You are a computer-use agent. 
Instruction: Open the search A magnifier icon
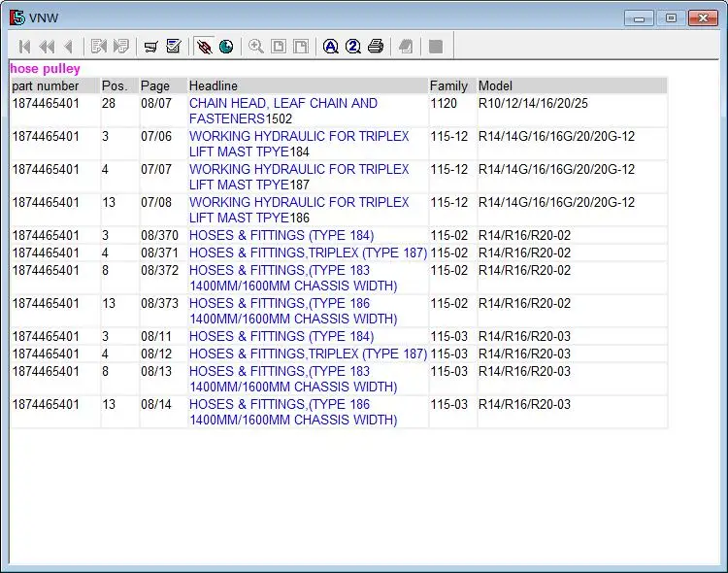click(x=331, y=47)
